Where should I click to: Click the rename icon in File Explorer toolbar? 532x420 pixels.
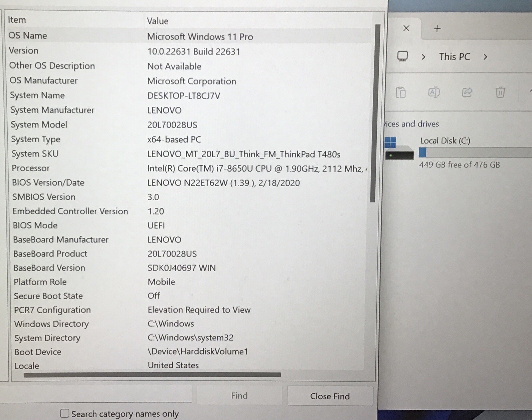434,92
